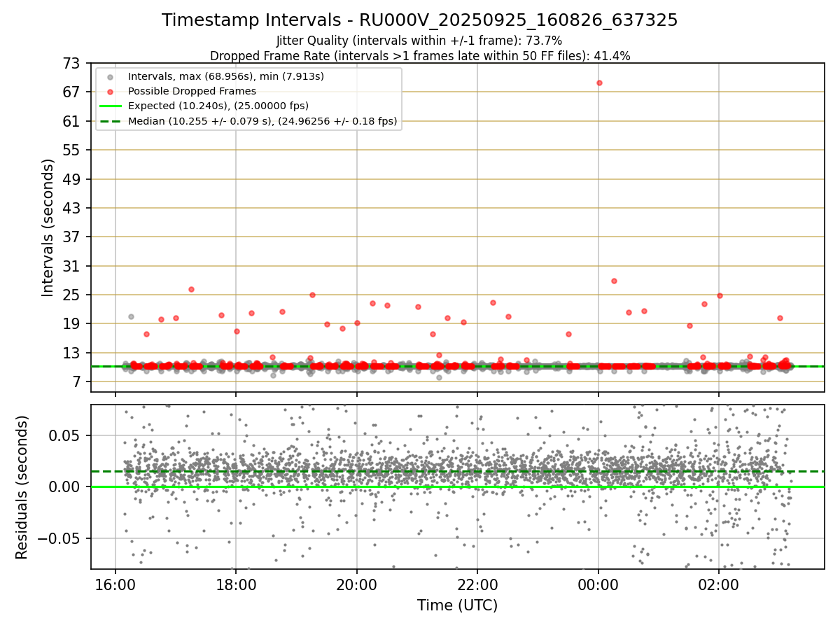Image resolution: width=840 pixels, height=630 pixels.
Task: Click the 'Residuals (seconds)' y-axis label
Action: coord(22,487)
